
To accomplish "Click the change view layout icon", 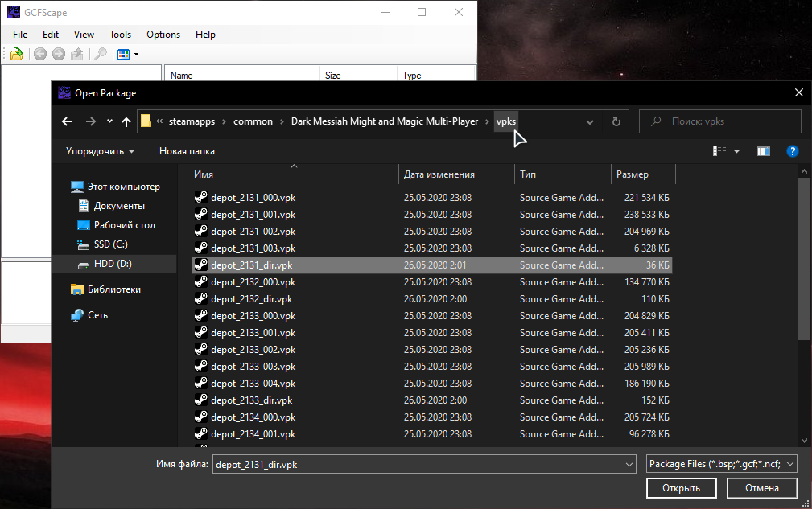I will (719, 151).
